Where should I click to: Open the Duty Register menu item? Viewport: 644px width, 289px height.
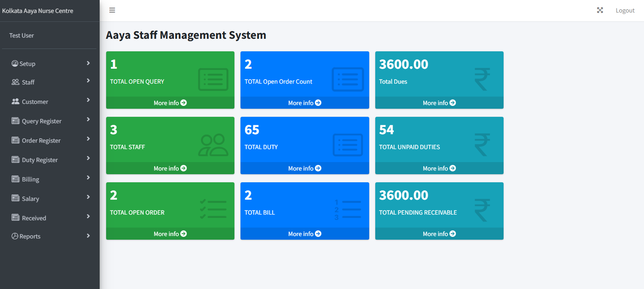point(40,160)
